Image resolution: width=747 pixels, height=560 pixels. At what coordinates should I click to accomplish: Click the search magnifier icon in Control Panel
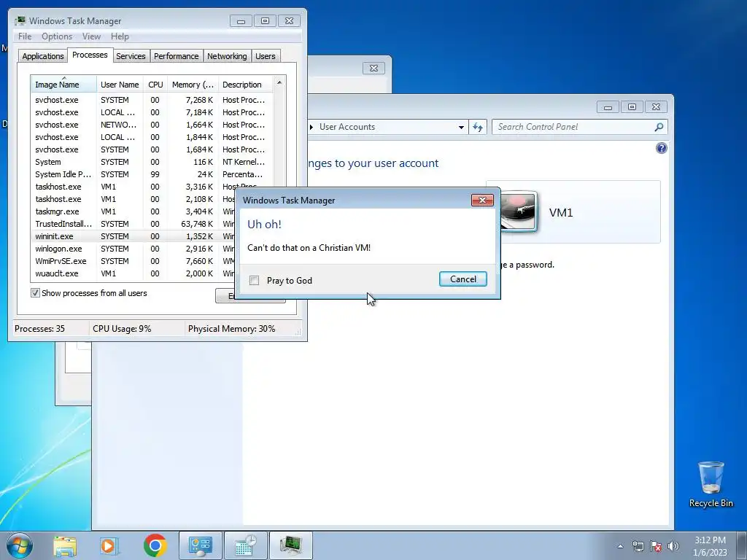click(659, 127)
